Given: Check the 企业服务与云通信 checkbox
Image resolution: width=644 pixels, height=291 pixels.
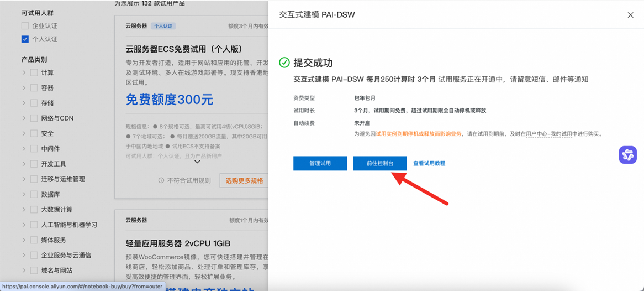Looking at the screenshot, I should coord(34,255).
